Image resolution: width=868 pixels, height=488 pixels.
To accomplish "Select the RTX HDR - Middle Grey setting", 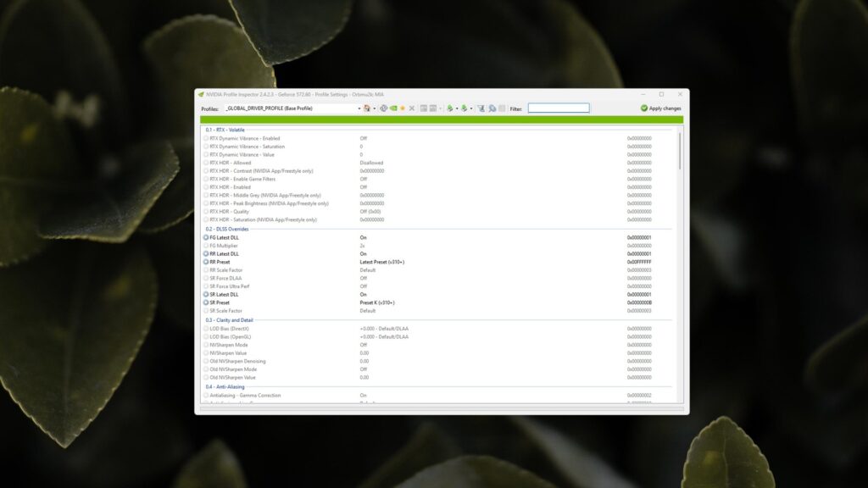I will [265, 196].
